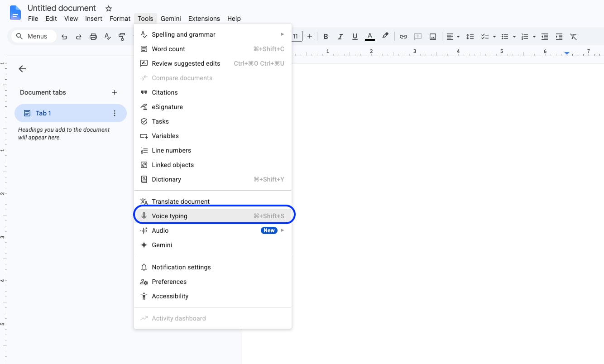Screen dimensions: 604x364
Task: Open the checklist dropdown arrow
Action: [494, 37]
